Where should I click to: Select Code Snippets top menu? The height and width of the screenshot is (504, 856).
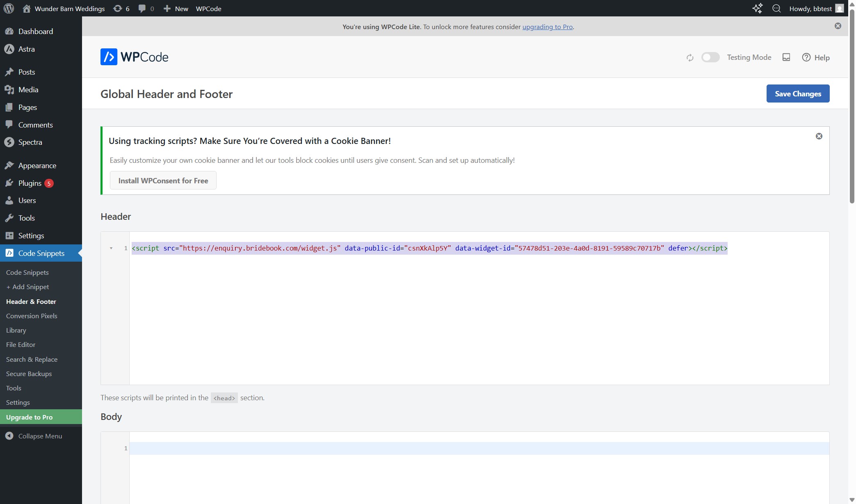click(41, 253)
